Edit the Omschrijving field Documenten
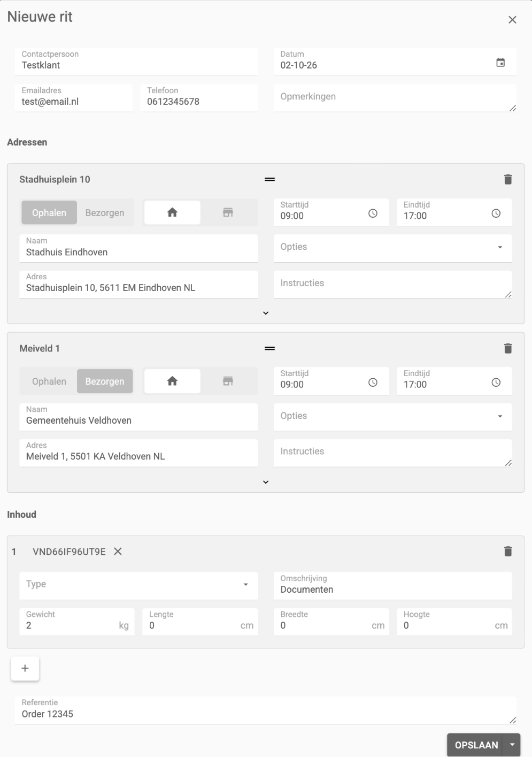Screen dimensions: 532x757 tap(392, 585)
